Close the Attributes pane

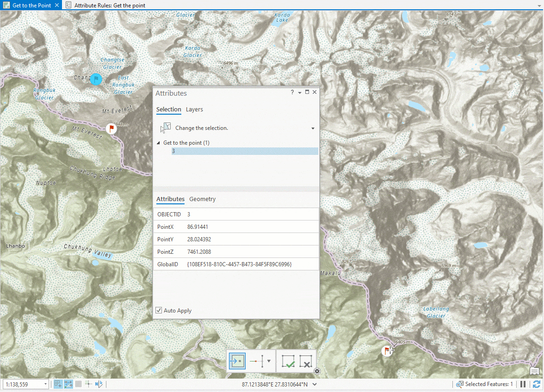point(315,92)
